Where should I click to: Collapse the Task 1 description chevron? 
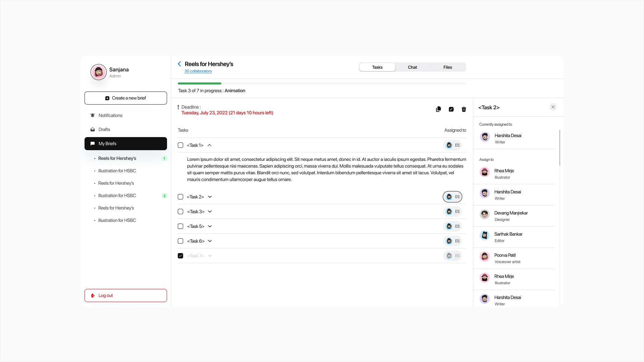point(210,145)
